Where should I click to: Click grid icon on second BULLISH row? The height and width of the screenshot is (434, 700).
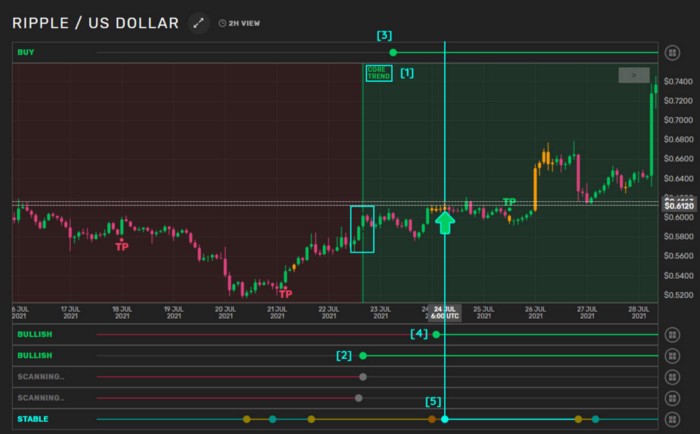point(672,356)
